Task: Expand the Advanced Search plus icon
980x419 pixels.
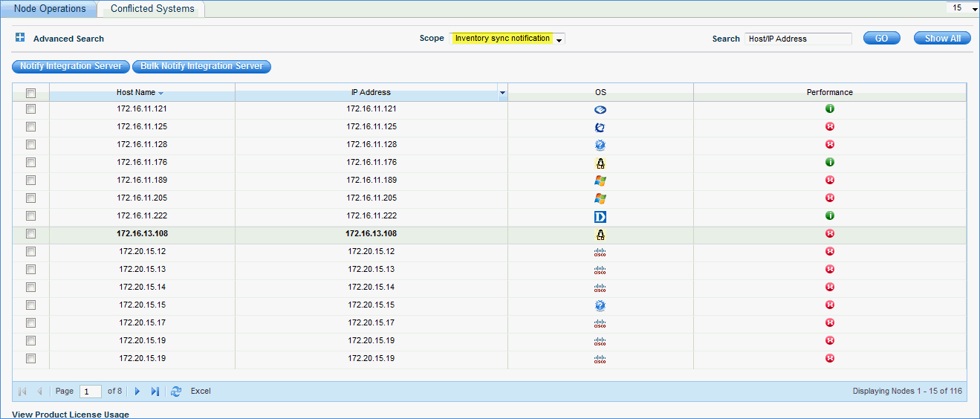Action: pyautogui.click(x=20, y=38)
